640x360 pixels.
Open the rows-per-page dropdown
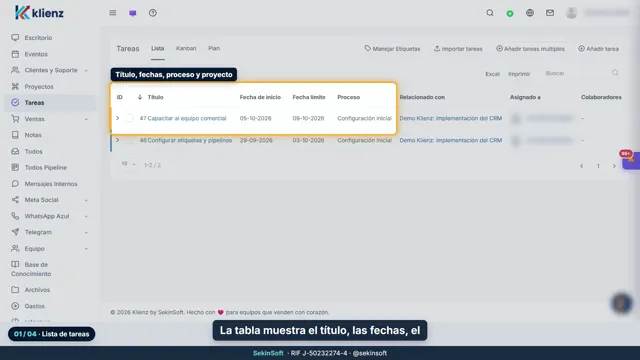(x=128, y=164)
